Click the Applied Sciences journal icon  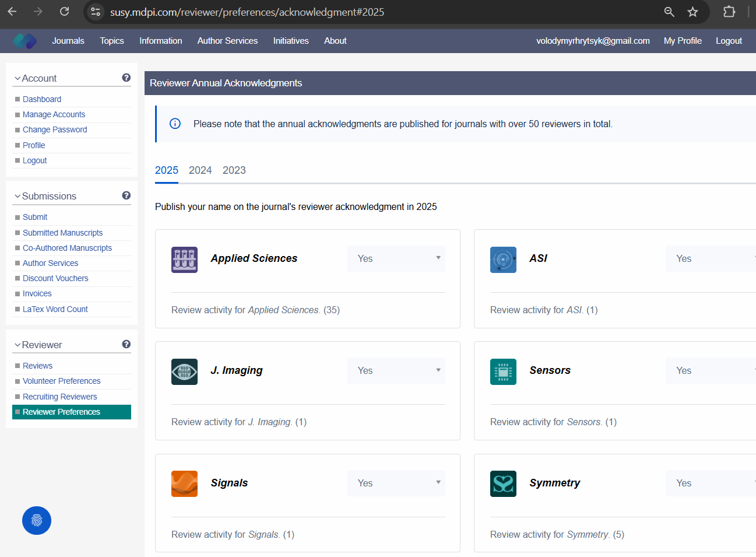click(184, 260)
